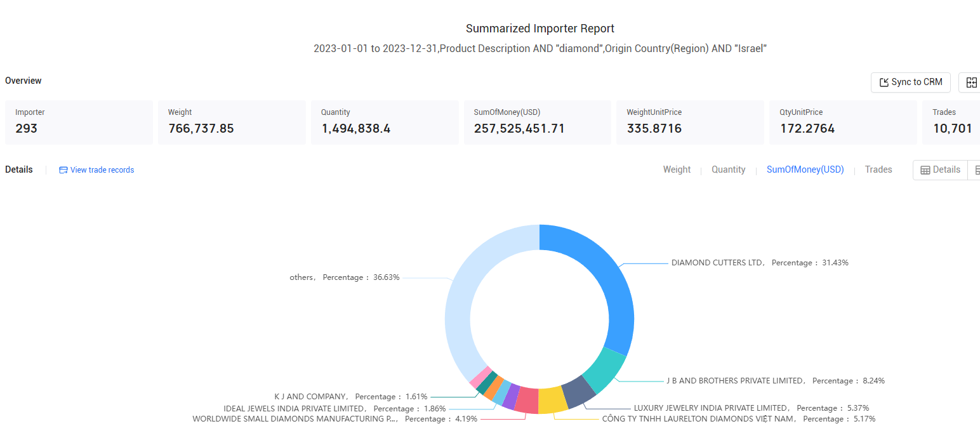Click the Details section heading on the left
The height and width of the screenshot is (445, 980).
pos(19,169)
